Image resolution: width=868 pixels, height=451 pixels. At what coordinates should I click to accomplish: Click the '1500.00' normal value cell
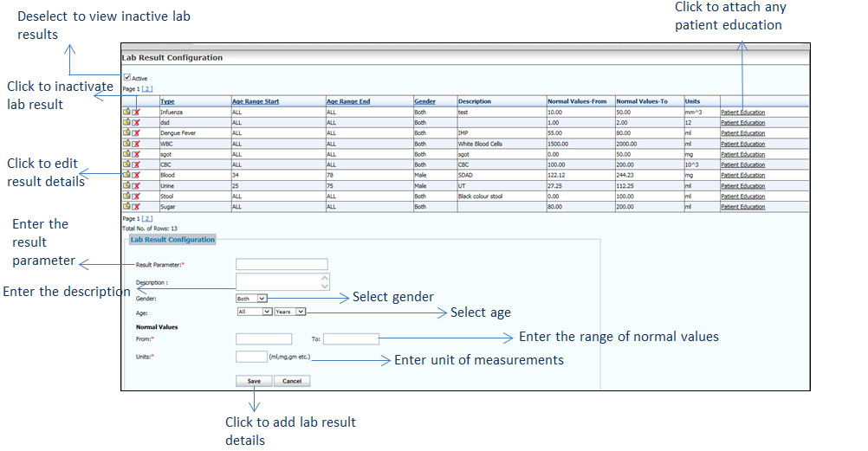558,144
